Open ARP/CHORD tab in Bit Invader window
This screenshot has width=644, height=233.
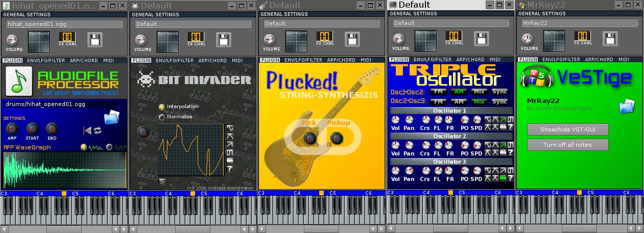pos(212,60)
